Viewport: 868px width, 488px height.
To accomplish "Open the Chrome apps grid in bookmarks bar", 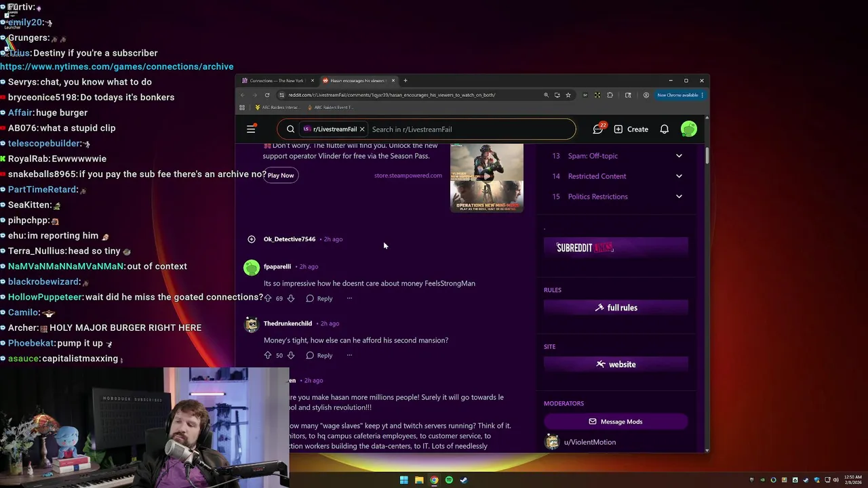I will 242,107.
